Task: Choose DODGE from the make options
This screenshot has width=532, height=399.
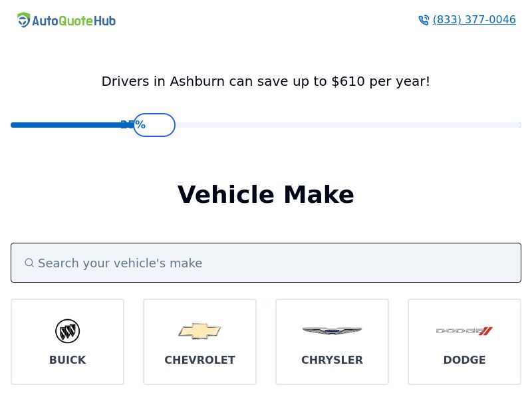Action: pos(464,342)
